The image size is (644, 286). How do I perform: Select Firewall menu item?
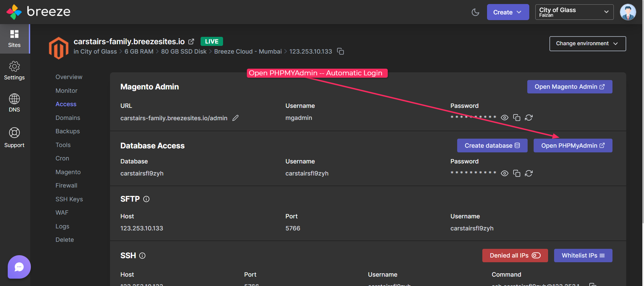[x=66, y=186]
